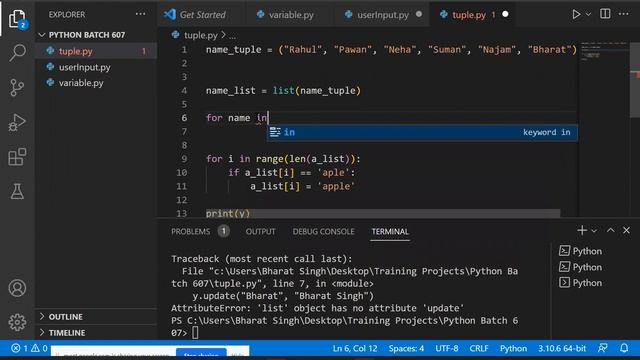Open notifications bell

tap(624, 348)
